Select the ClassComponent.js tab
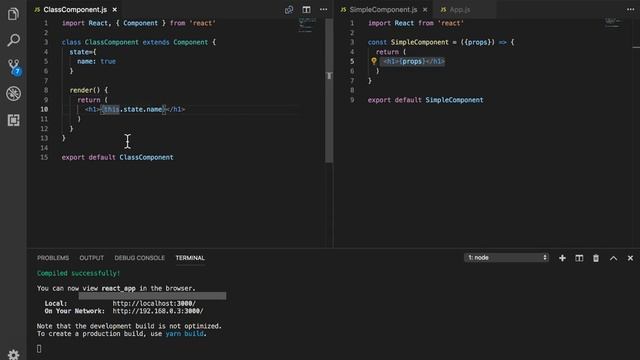Screen dimensions: 640x360 click(x=75, y=9)
